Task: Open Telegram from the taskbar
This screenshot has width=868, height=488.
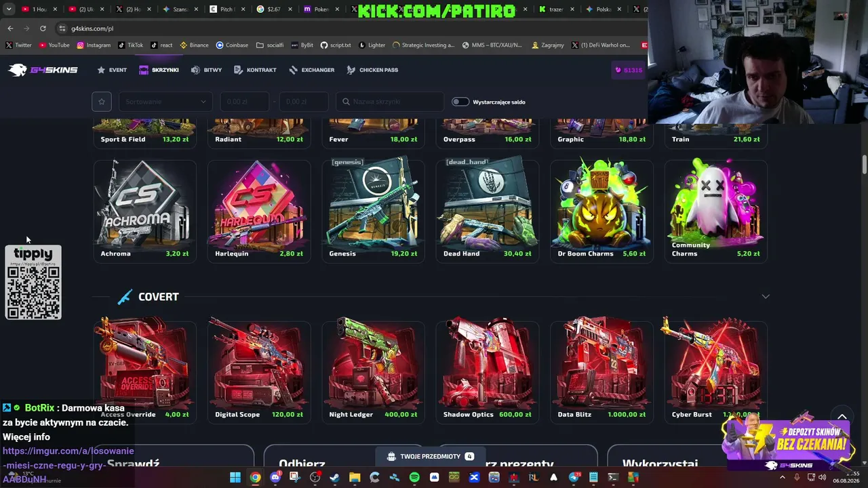Action: click(574, 477)
